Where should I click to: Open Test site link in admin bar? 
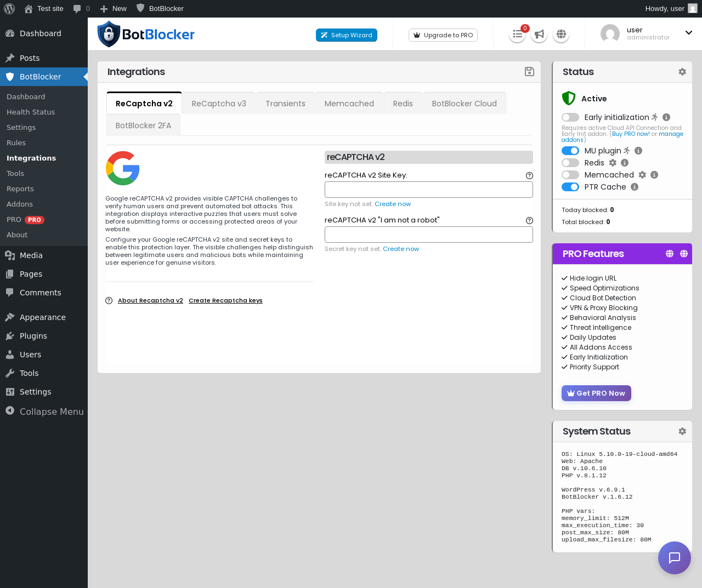[x=44, y=8]
